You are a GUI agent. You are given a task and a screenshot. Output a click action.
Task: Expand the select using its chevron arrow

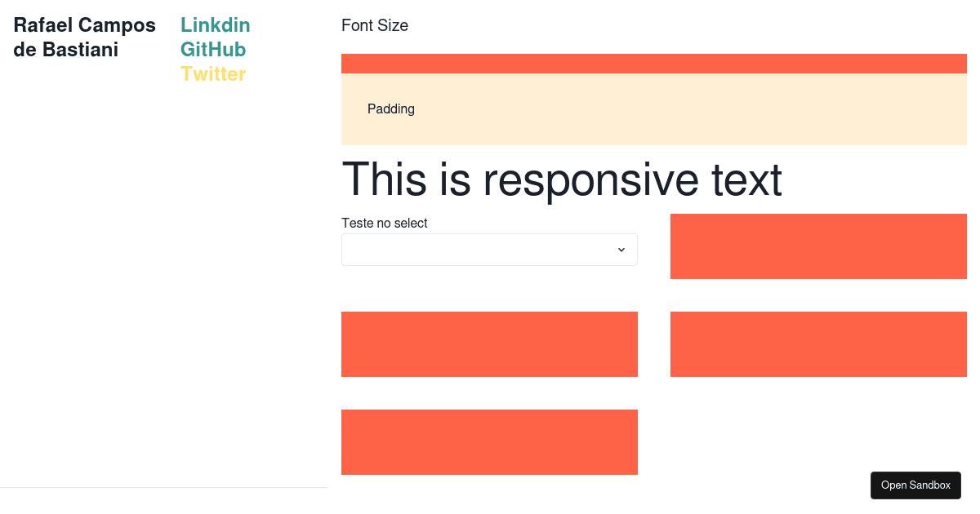pos(621,250)
